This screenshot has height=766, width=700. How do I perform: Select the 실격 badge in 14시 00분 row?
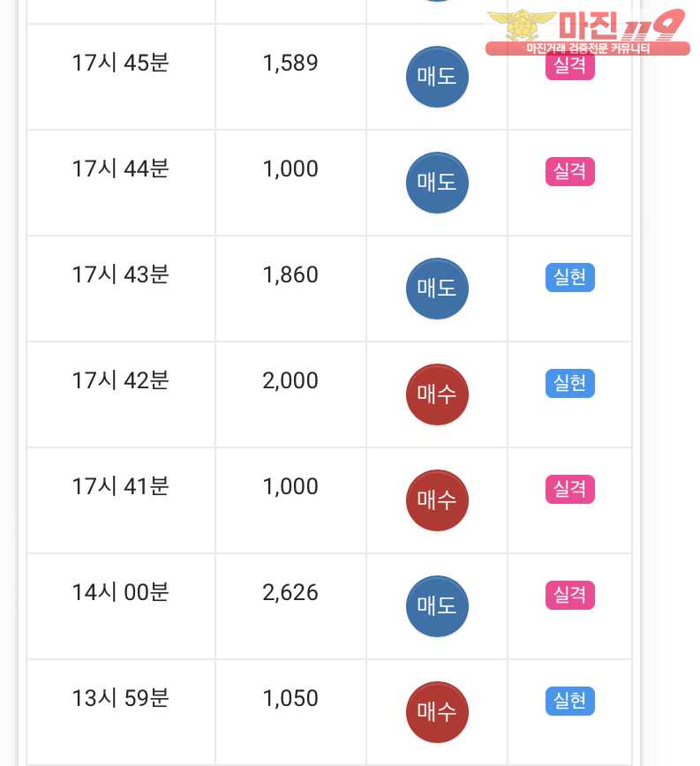[570, 595]
